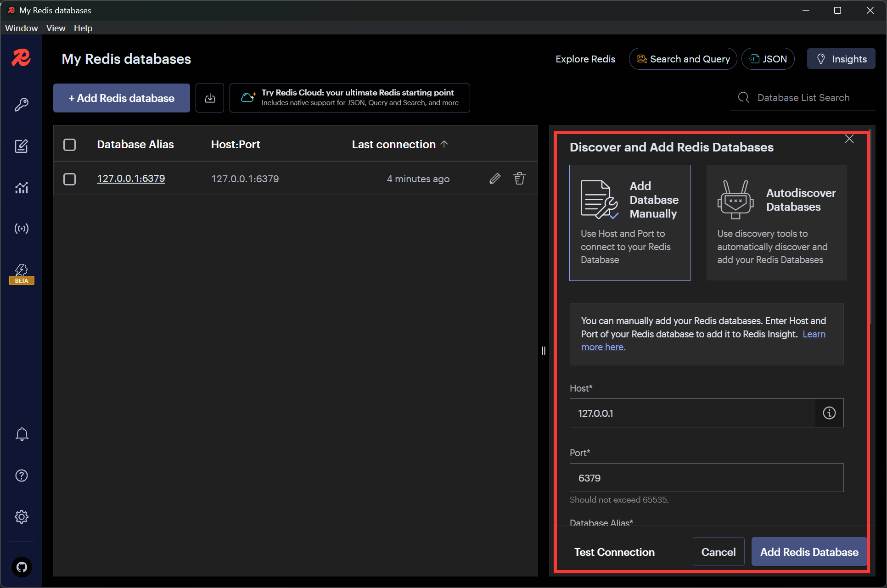Click the Learn more here link

click(x=603, y=347)
